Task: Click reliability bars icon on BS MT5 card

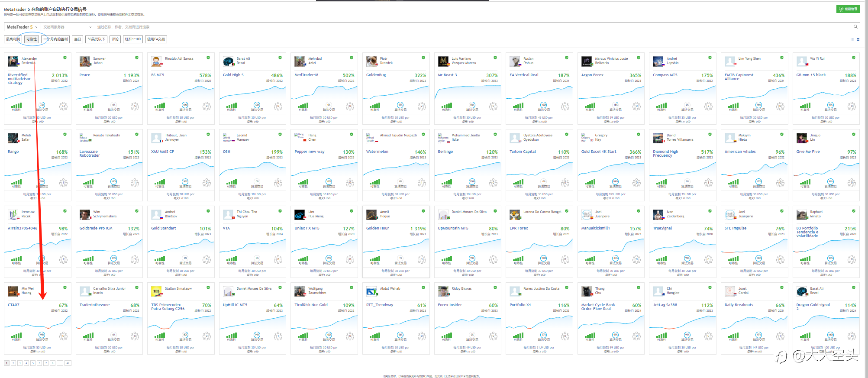Action: click(x=160, y=105)
